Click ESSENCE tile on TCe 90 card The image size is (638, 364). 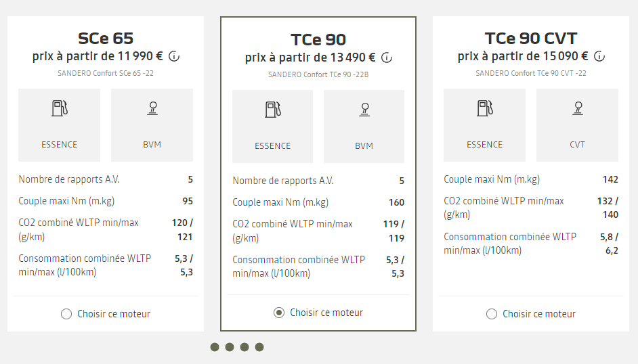point(273,127)
